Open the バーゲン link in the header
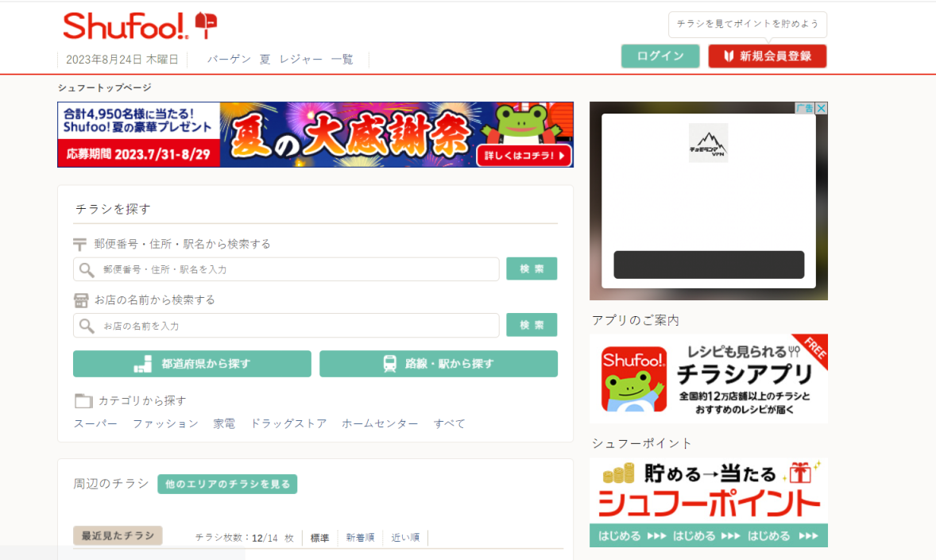The image size is (936, 560). tap(229, 60)
